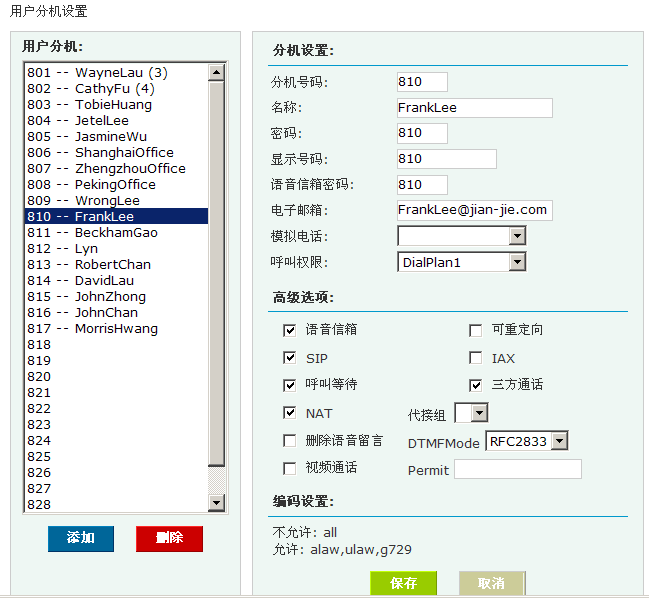Select extension 814 -- DavidLau
This screenshot has height=598, width=649.
click(116, 281)
